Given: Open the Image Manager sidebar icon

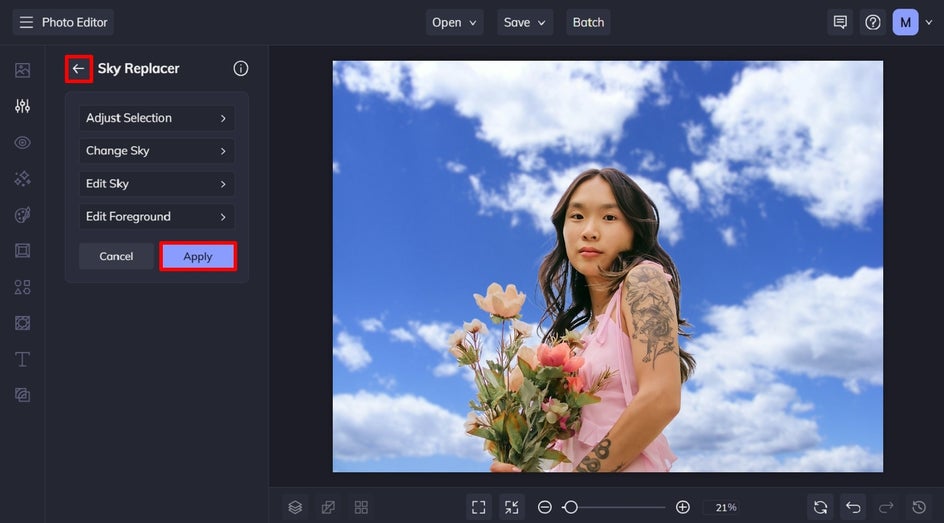Looking at the screenshot, I should [x=22, y=70].
